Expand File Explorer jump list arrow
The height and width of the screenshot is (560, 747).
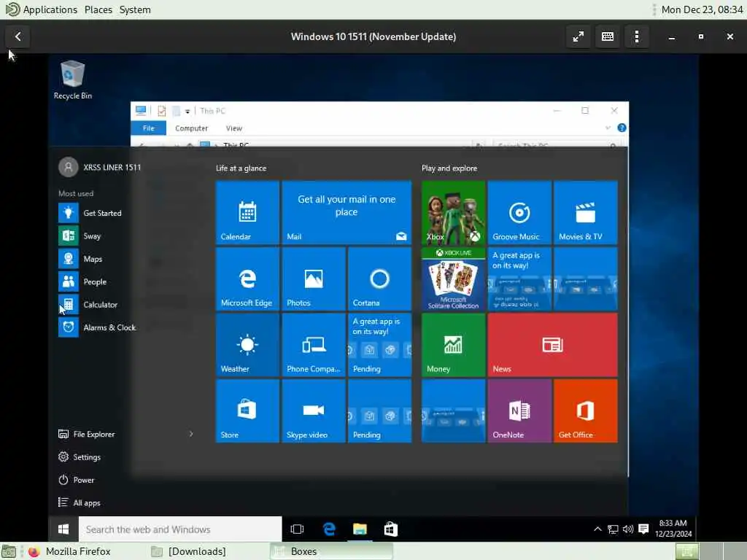(191, 434)
